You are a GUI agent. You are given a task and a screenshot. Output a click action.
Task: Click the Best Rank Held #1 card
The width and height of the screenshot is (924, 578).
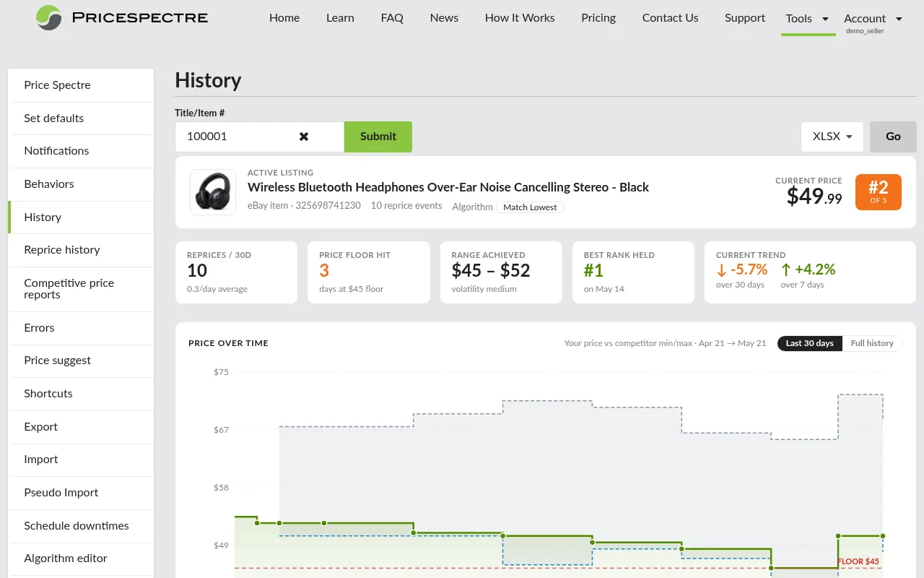point(633,272)
